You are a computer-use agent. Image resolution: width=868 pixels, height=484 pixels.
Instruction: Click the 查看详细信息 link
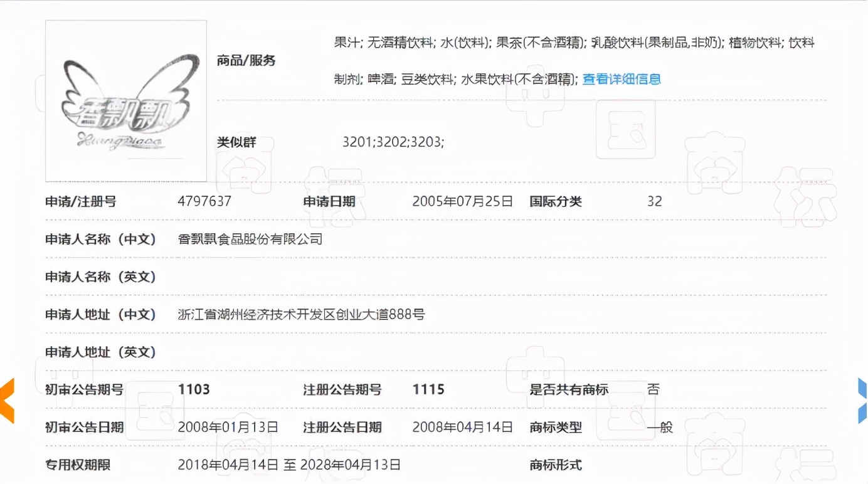click(x=621, y=80)
